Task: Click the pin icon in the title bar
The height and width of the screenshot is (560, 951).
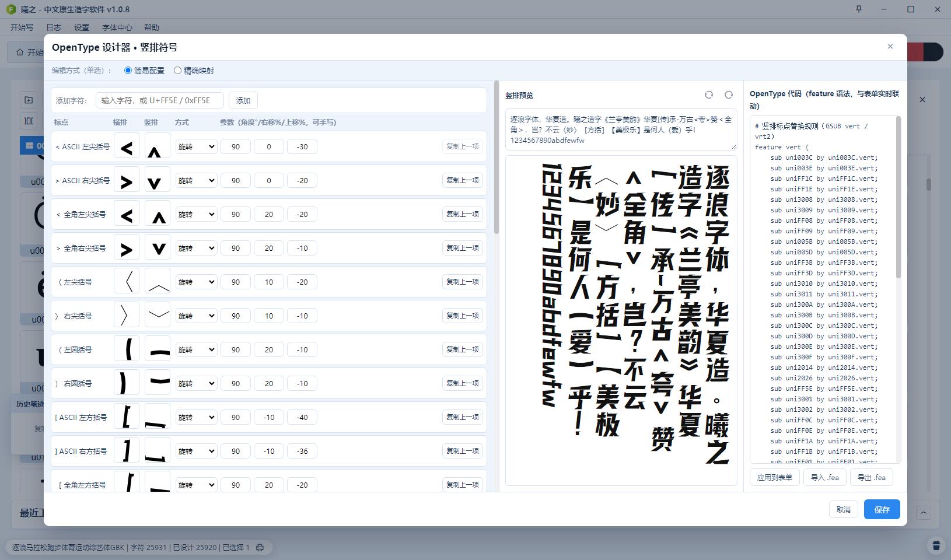Action: point(859,9)
